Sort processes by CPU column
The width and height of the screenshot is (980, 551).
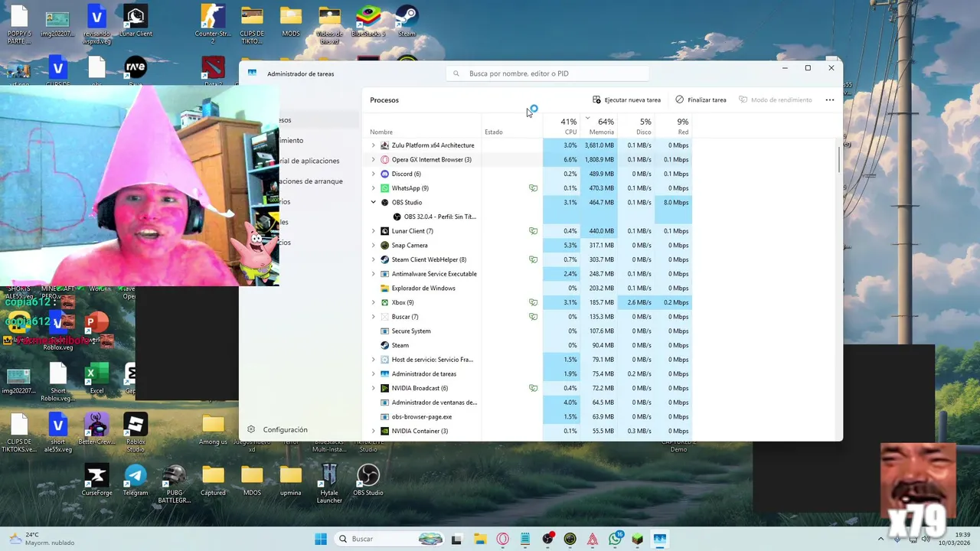click(561, 126)
